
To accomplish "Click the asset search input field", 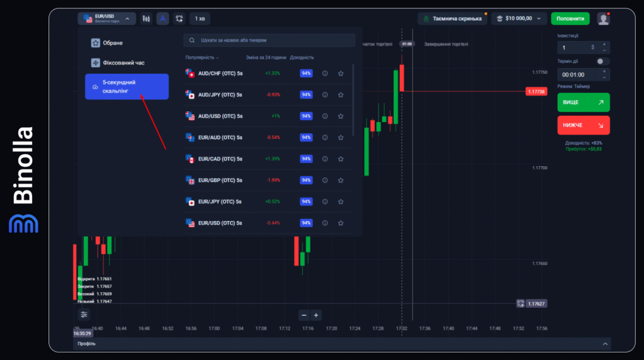I will click(269, 40).
